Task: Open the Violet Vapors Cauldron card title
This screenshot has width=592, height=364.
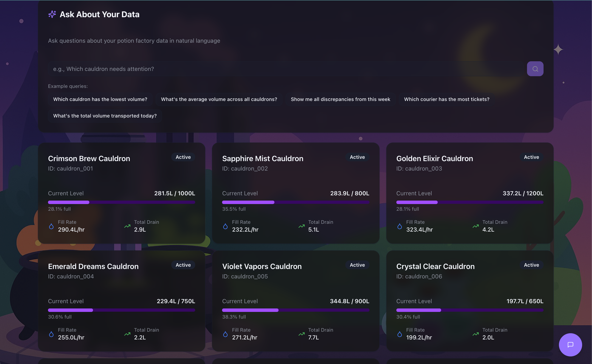Action: tap(262, 266)
